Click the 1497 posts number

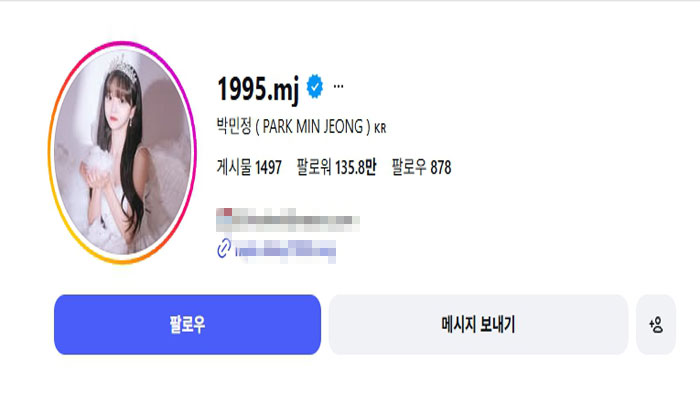268,168
